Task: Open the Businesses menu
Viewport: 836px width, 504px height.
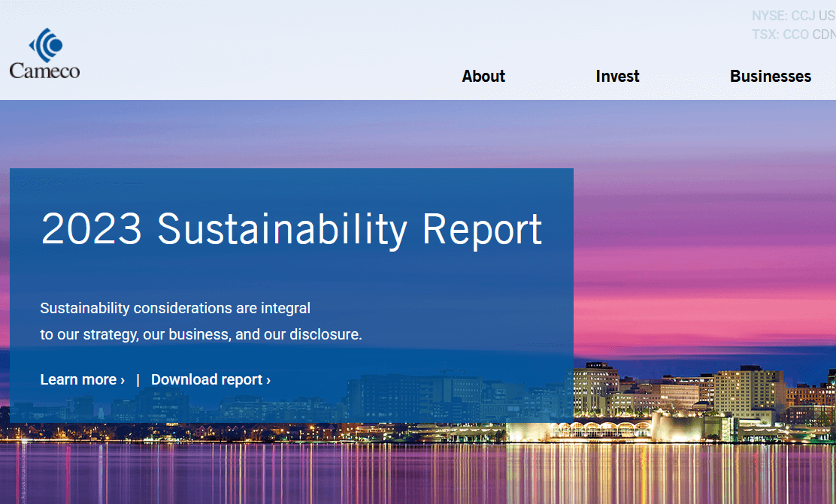Action: coord(771,76)
